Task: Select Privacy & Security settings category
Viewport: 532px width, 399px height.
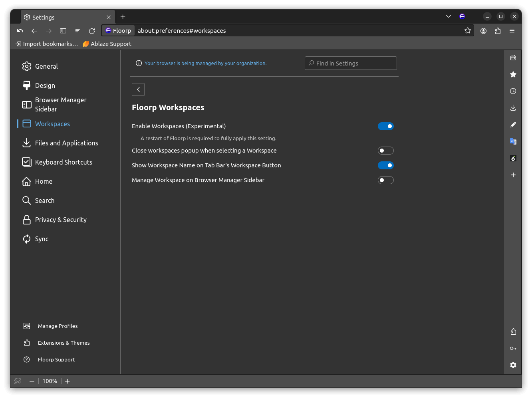Action: (x=61, y=220)
